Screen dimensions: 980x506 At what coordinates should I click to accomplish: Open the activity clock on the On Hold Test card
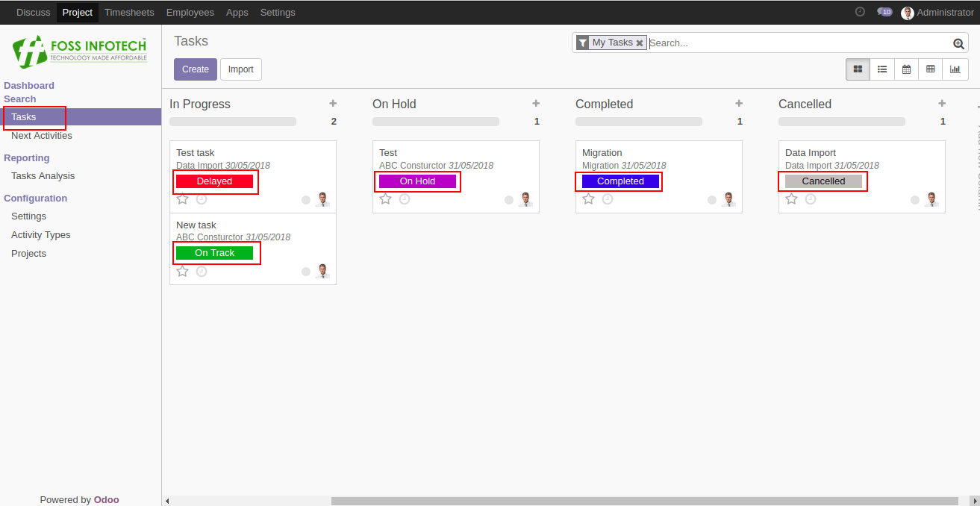[x=405, y=199]
